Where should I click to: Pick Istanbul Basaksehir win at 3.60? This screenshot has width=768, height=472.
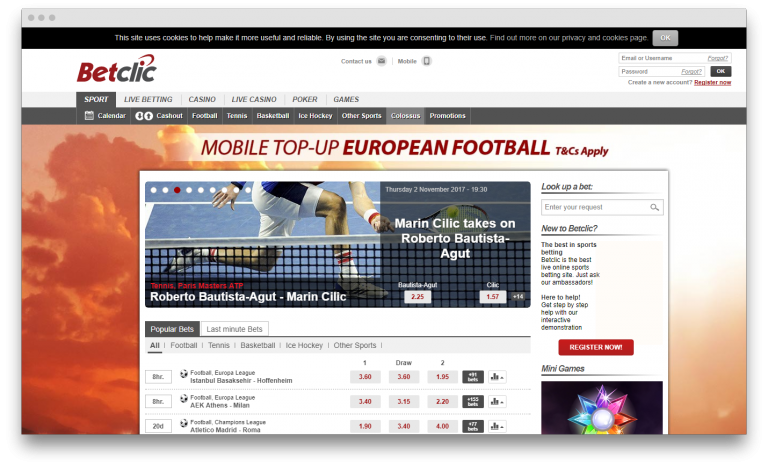[x=365, y=377]
